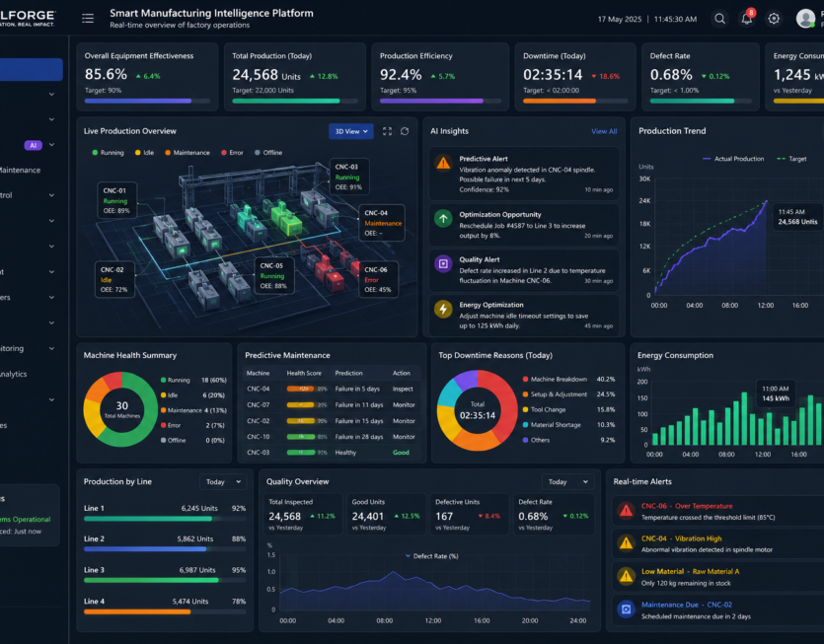
Task: Open Production by Line Today dropdown
Action: point(223,481)
